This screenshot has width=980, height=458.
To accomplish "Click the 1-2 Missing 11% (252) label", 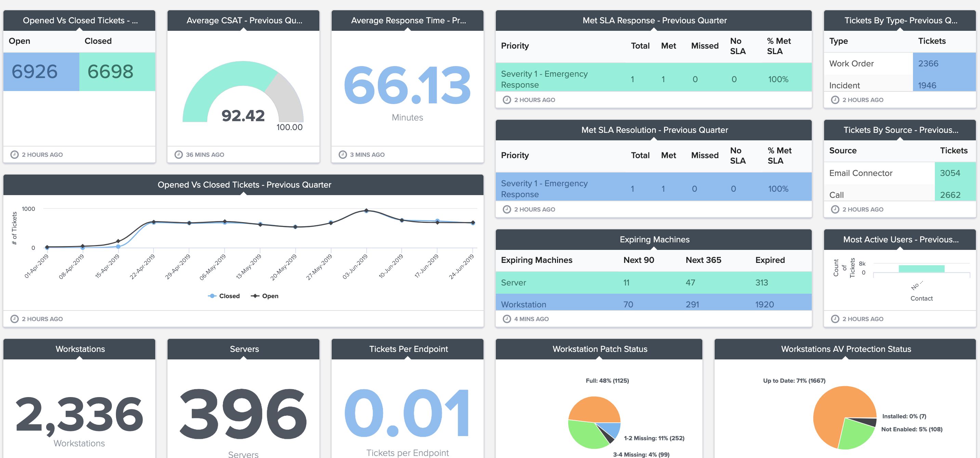I will [x=654, y=438].
